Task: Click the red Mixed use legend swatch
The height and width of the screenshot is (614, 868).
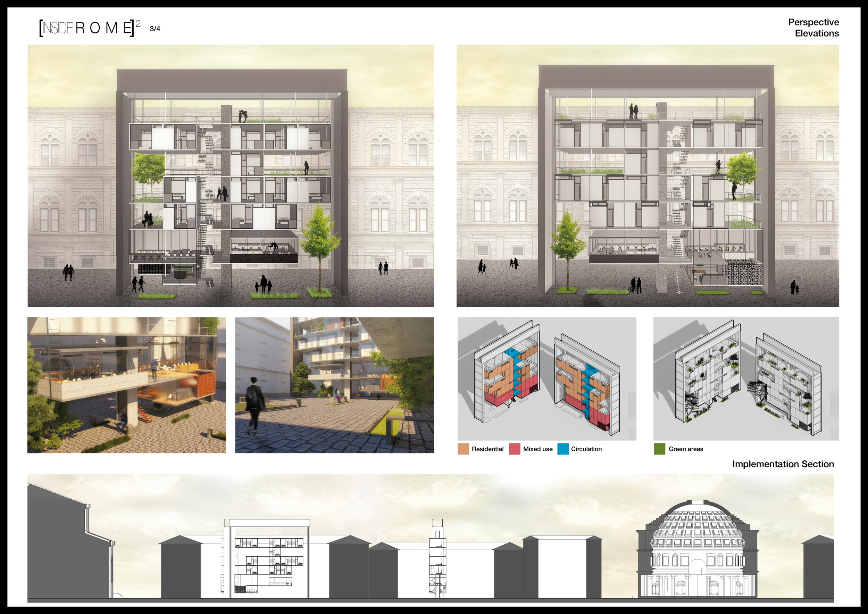Action: coord(514,449)
